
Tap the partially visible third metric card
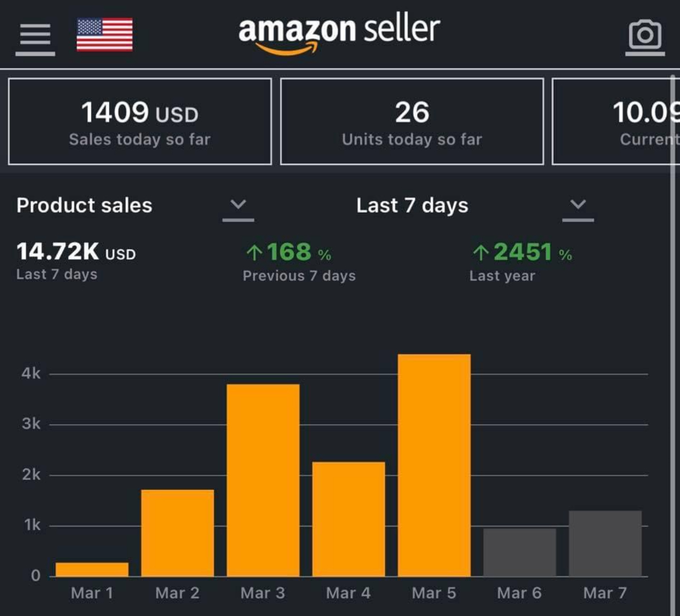[x=617, y=121]
